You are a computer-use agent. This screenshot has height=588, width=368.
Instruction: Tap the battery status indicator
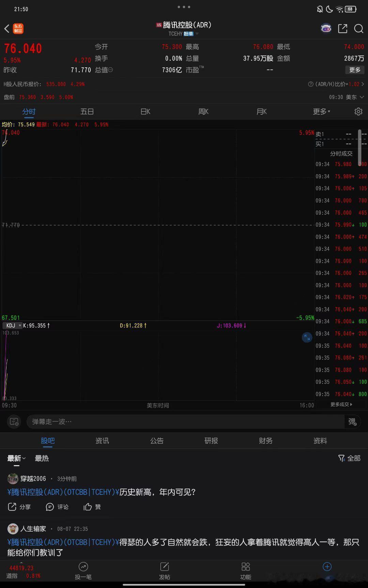pos(351,9)
